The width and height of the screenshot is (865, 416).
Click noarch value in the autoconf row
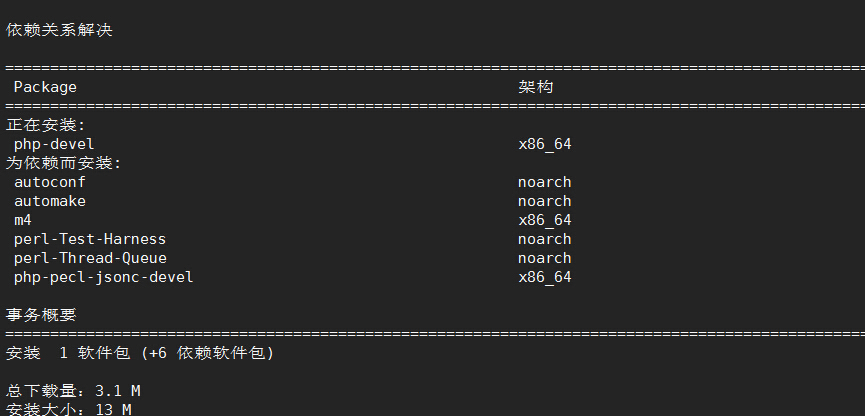click(544, 182)
